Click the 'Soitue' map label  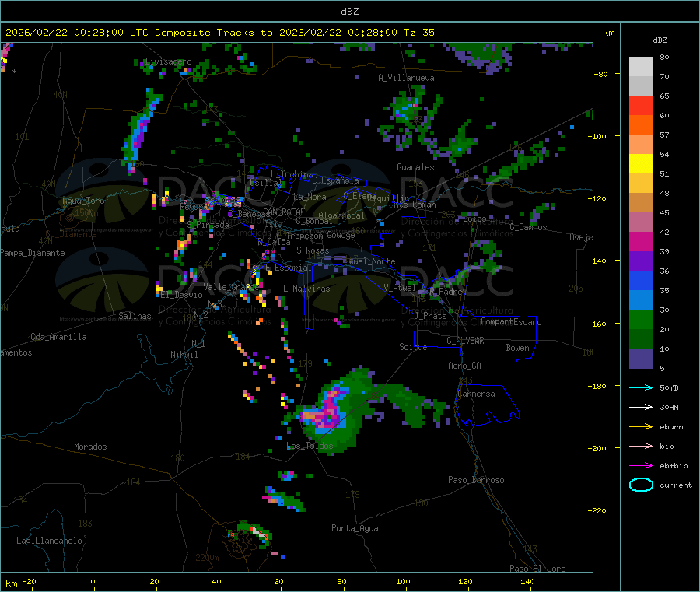[x=413, y=347]
